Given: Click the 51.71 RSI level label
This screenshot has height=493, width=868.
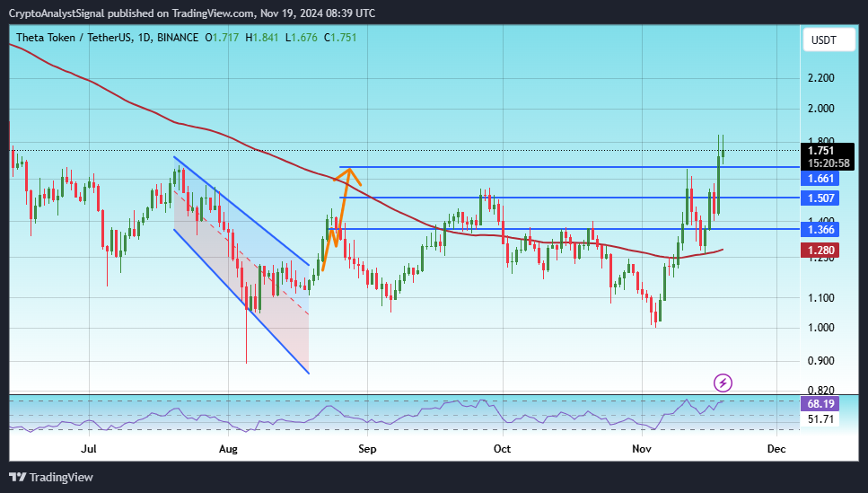Looking at the screenshot, I should tap(820, 419).
